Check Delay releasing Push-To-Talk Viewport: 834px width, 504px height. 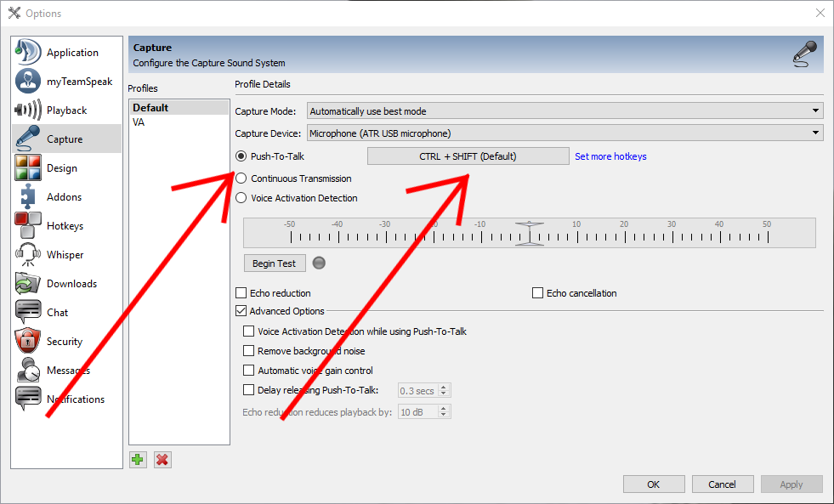click(x=248, y=390)
